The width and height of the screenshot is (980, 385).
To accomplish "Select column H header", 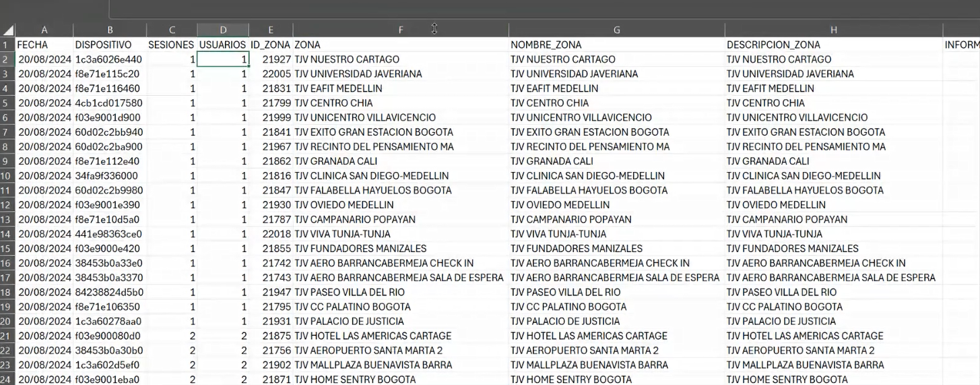I will click(x=834, y=30).
